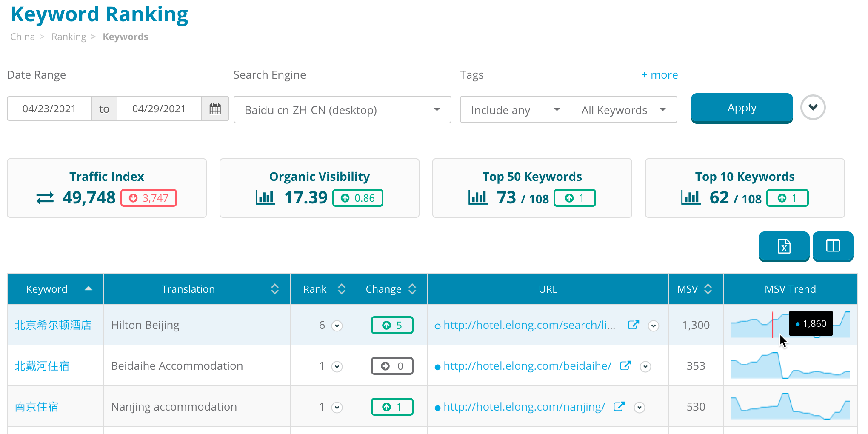Export the keyword table to Excel
The width and height of the screenshot is (868, 434).
click(x=784, y=246)
